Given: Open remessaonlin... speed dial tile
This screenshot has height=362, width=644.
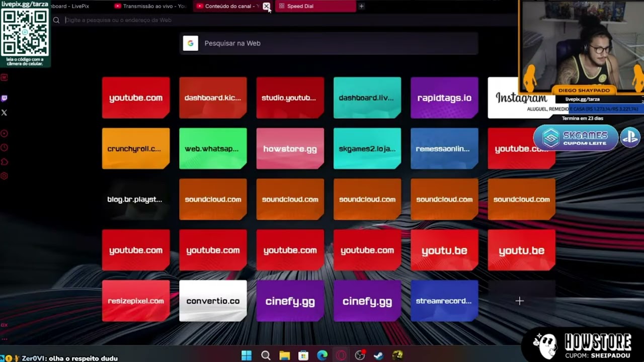Looking at the screenshot, I should coord(444,148).
